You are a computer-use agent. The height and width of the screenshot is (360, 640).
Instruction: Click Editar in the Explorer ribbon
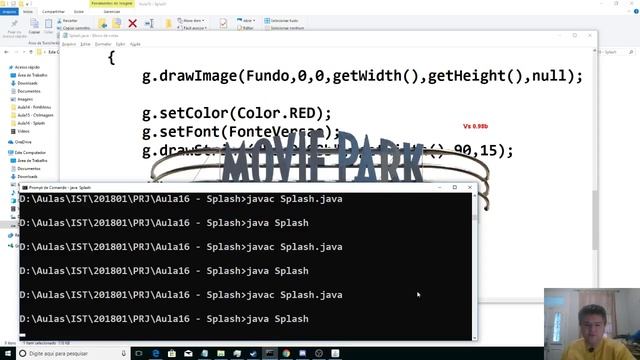(245, 28)
